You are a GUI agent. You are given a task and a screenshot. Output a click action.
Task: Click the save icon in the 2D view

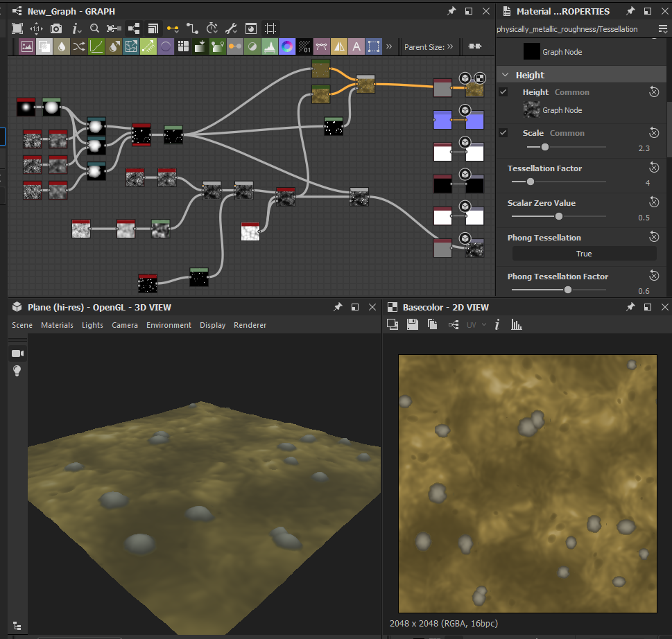412,324
